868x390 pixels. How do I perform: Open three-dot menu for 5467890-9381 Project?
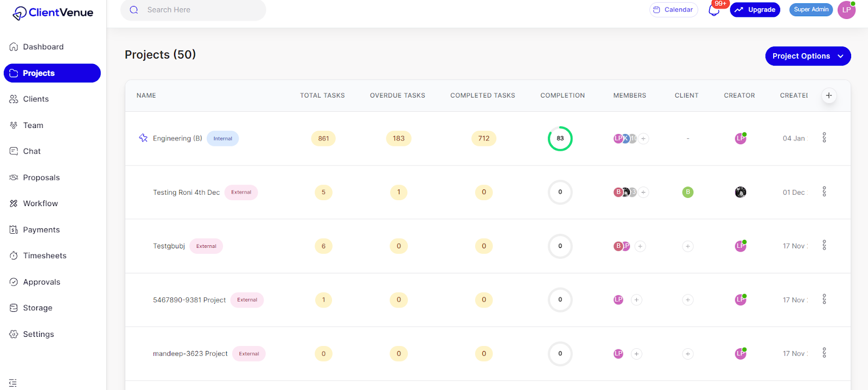tap(824, 299)
